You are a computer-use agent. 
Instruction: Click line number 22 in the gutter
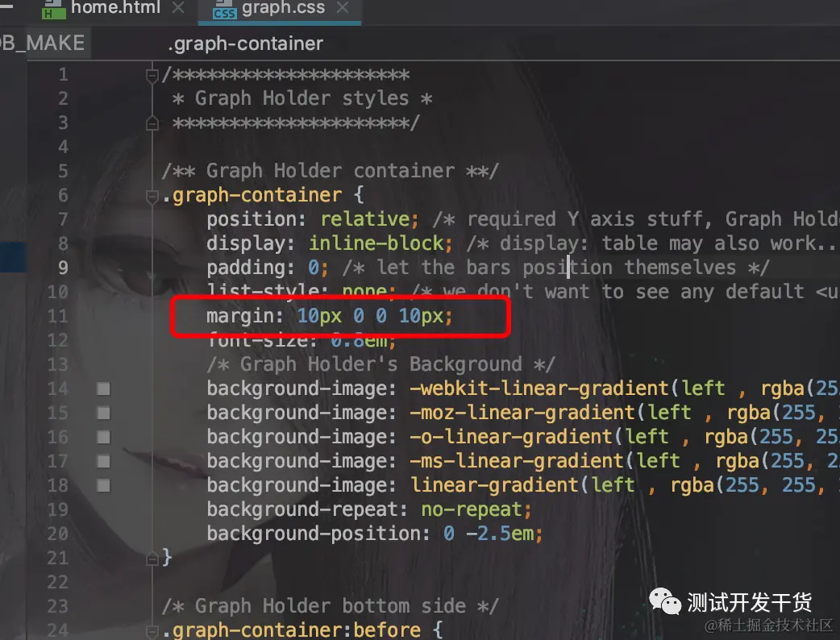point(58,582)
